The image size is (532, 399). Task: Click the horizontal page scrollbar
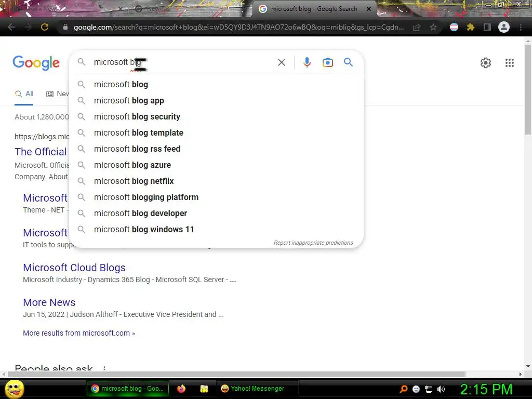coord(236,374)
